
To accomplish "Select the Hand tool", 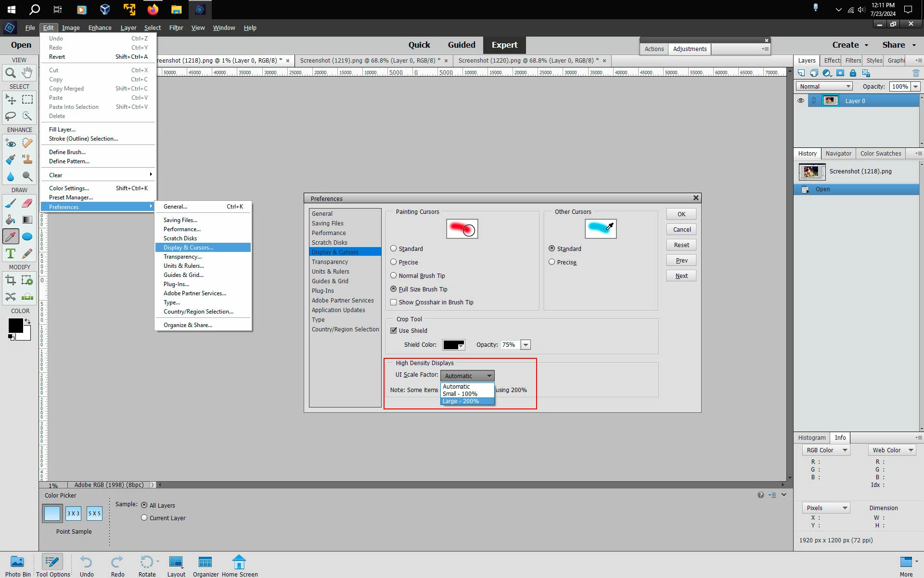I will pyautogui.click(x=27, y=73).
